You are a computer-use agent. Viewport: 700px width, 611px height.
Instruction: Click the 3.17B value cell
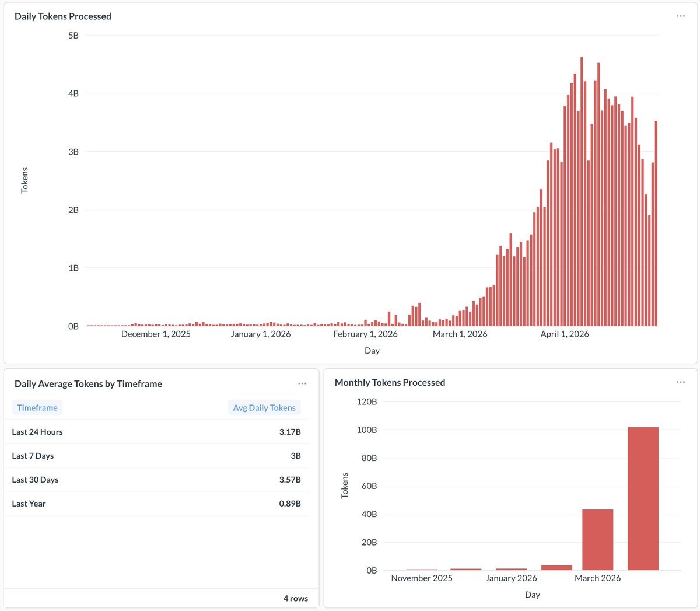[x=290, y=432]
